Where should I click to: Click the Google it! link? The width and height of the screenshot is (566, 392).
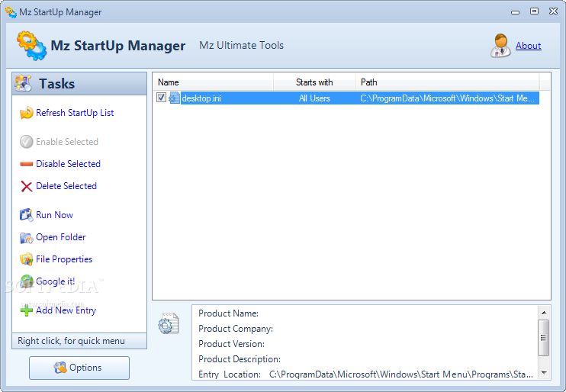click(55, 281)
